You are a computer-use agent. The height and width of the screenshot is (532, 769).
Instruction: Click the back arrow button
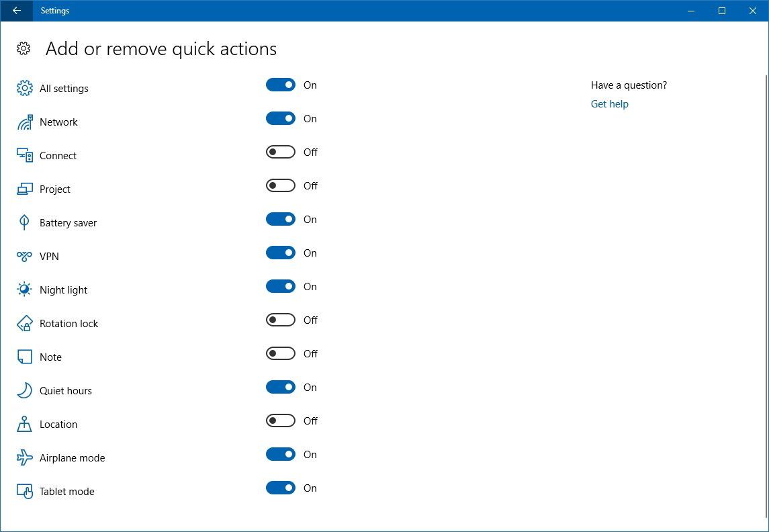pos(17,11)
